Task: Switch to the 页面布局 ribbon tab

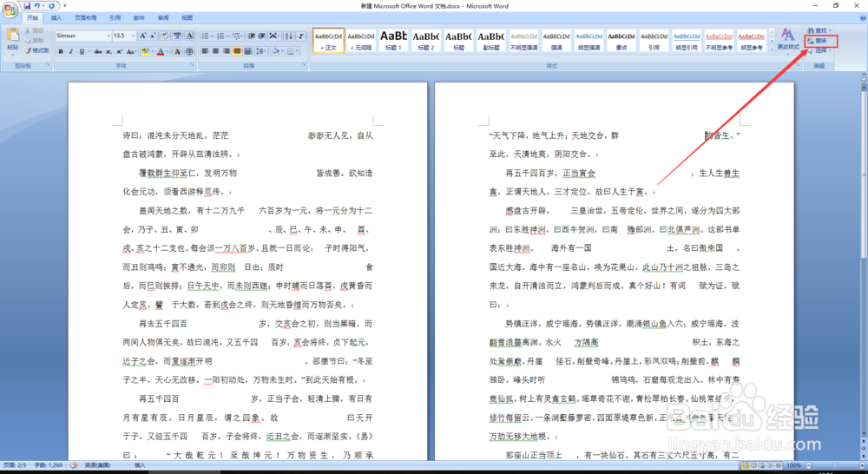Action: click(86, 17)
